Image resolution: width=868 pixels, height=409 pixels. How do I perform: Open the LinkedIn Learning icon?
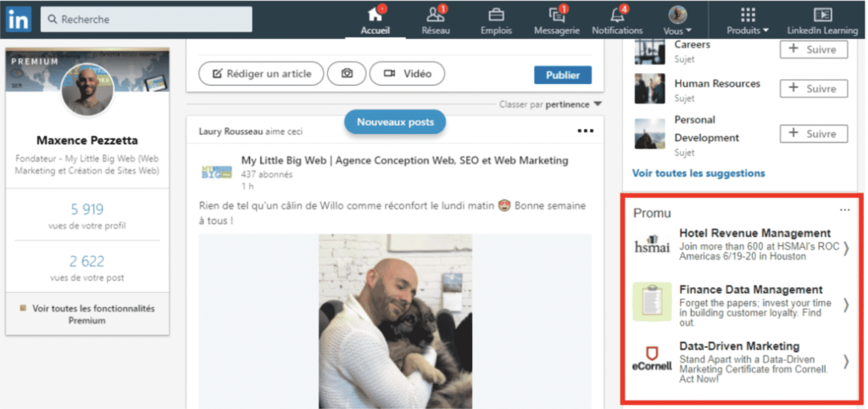[822, 15]
